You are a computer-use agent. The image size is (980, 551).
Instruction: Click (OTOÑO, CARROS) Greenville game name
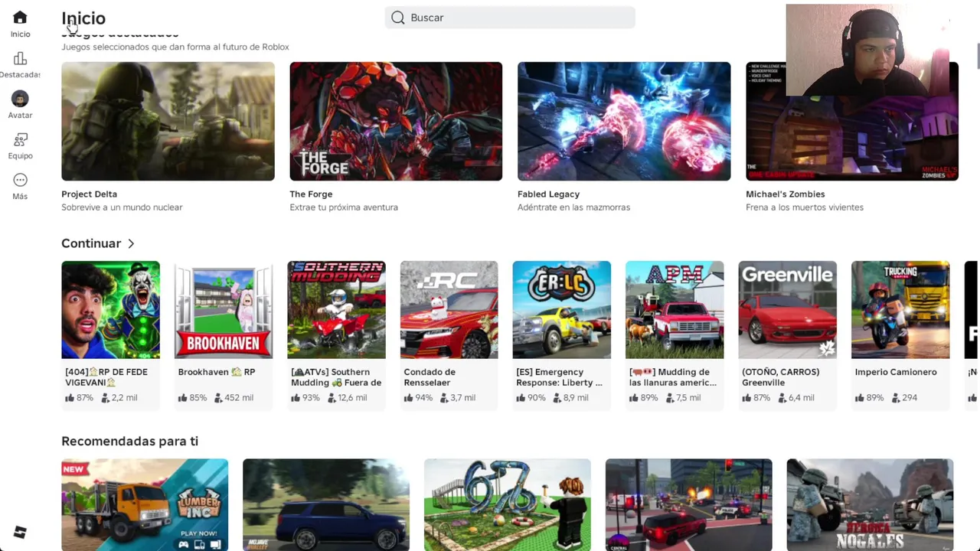[780, 377]
